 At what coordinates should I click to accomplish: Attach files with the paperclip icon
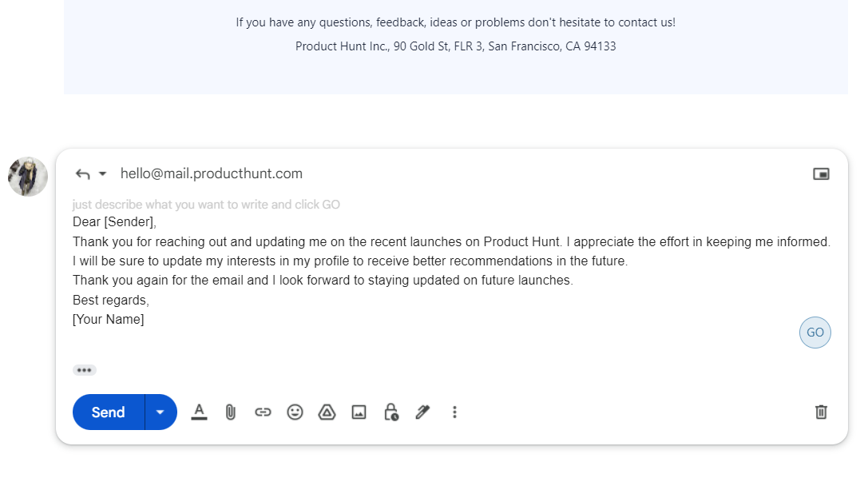(x=231, y=412)
